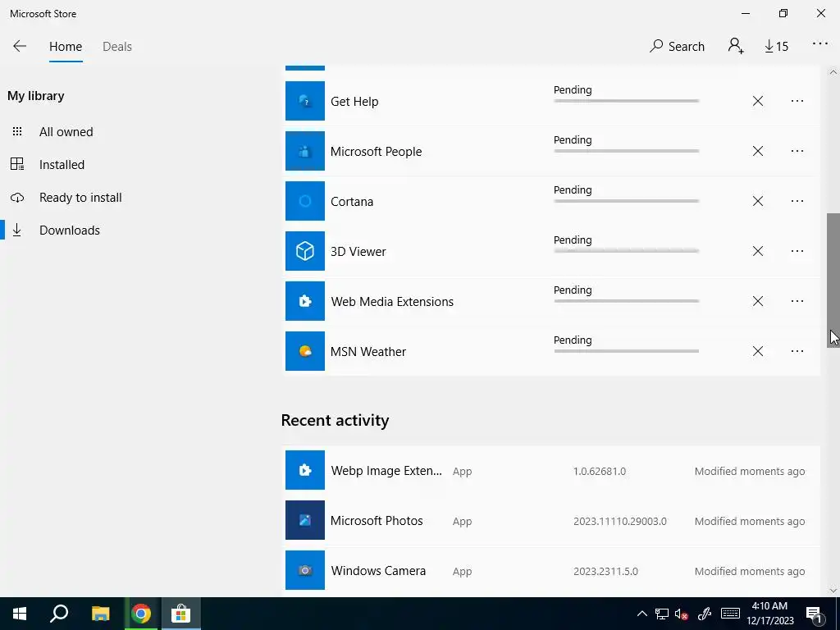Click the Web Media Extensions icon
840x630 pixels.
(x=305, y=301)
